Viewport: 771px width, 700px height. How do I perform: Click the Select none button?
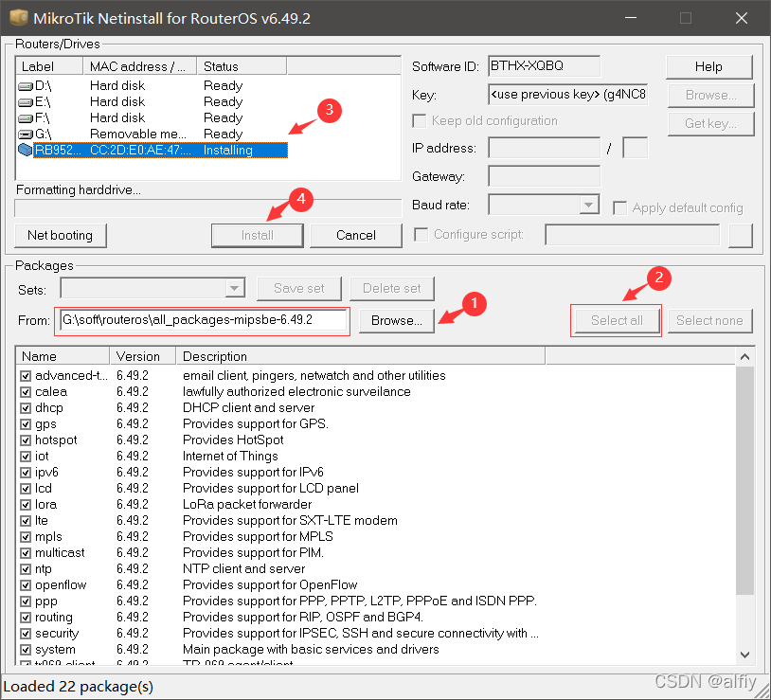coord(709,321)
